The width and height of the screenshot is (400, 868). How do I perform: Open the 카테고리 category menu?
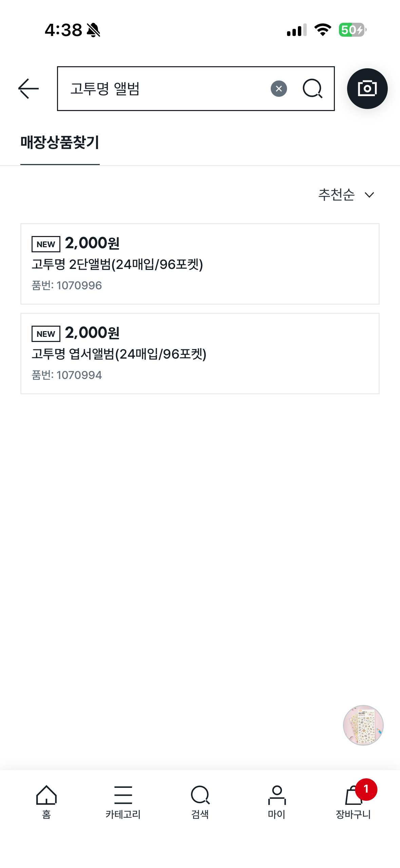pos(123,802)
